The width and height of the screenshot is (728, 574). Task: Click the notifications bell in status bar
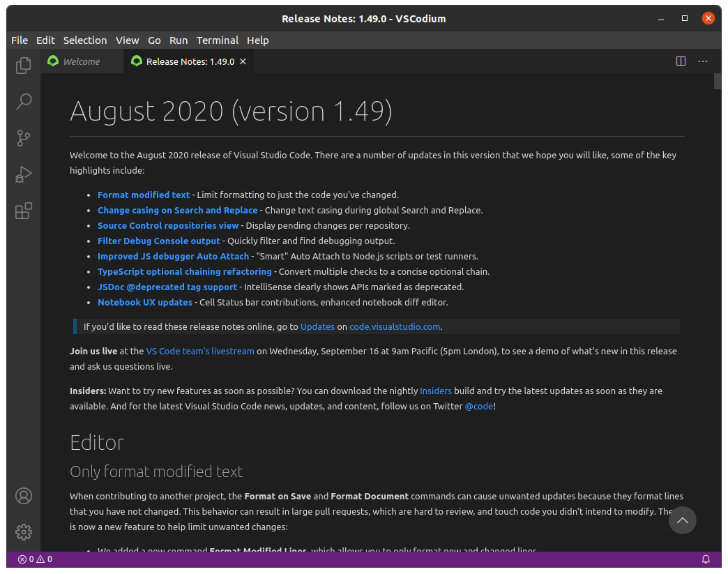pos(706,559)
